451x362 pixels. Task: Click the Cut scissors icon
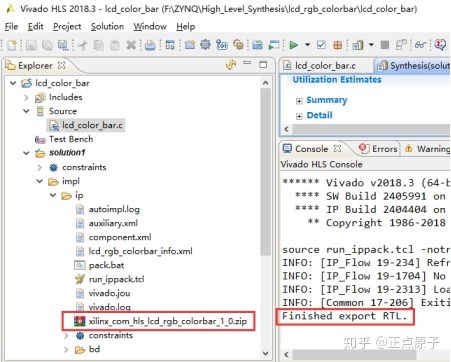(83, 45)
